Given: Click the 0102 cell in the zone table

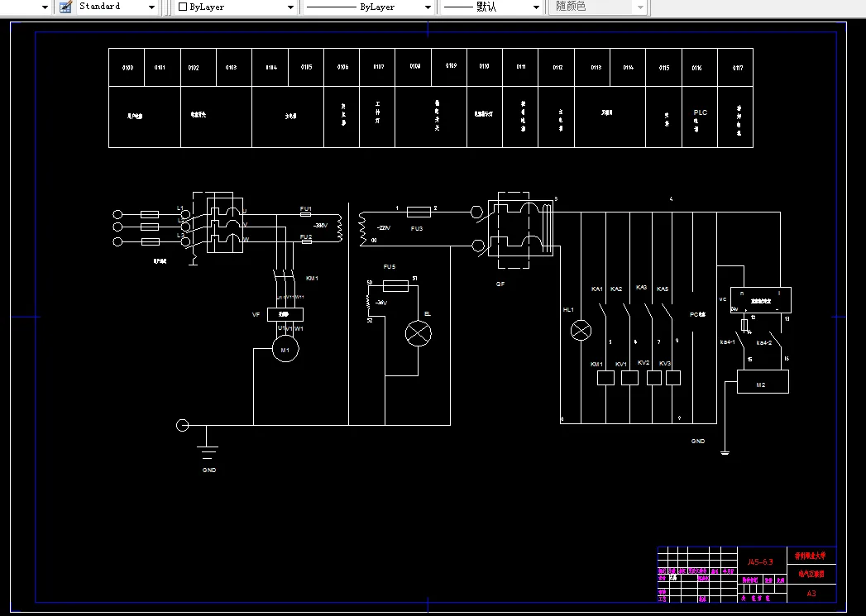Looking at the screenshot, I should (x=199, y=67).
